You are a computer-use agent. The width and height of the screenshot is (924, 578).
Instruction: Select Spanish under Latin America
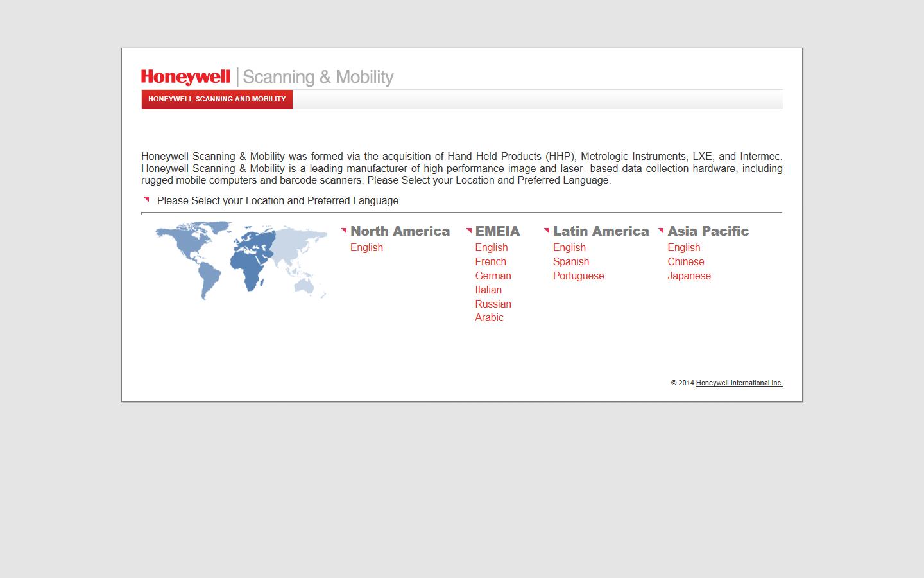[x=570, y=261]
